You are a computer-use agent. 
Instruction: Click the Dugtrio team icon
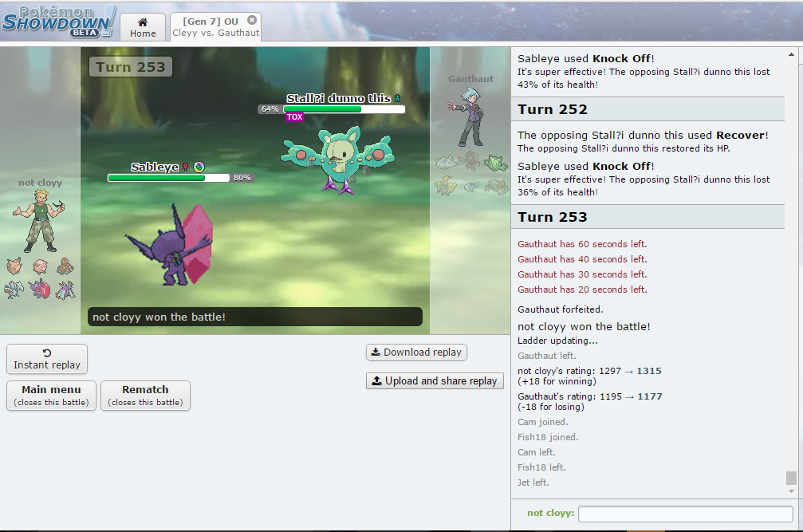tap(65, 266)
